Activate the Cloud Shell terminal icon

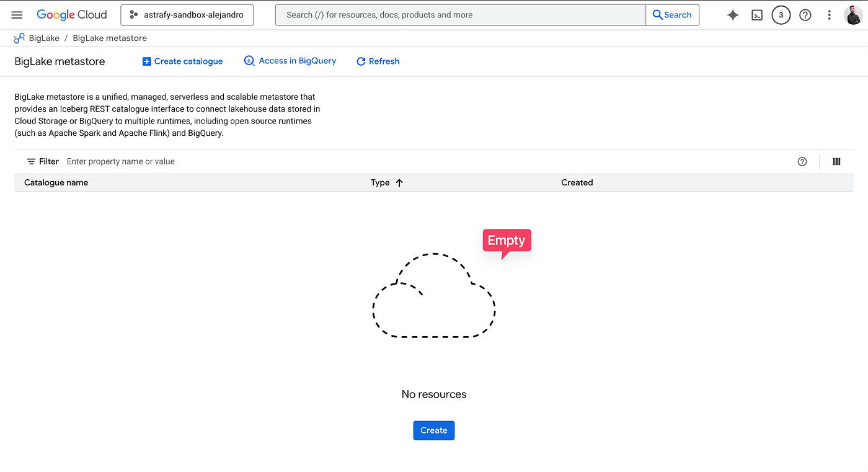point(757,15)
